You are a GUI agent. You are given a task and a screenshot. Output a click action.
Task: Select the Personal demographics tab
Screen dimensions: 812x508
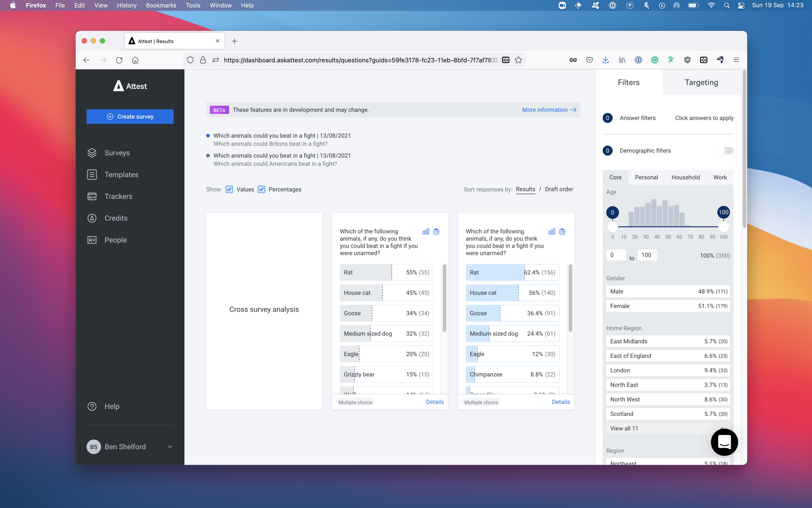point(646,177)
